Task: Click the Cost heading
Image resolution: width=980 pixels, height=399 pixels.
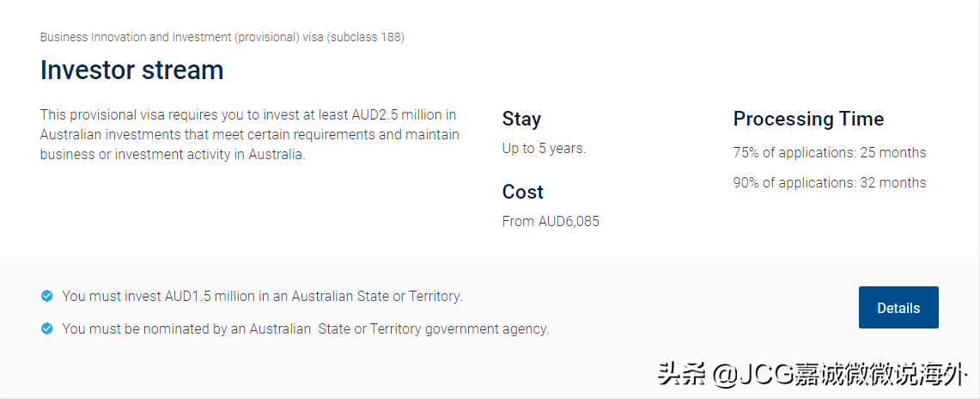Action: tap(523, 192)
